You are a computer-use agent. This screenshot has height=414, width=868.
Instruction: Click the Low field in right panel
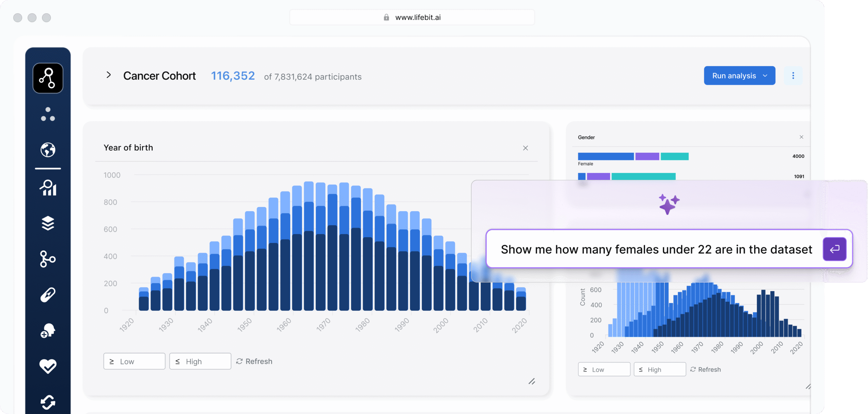coord(604,370)
